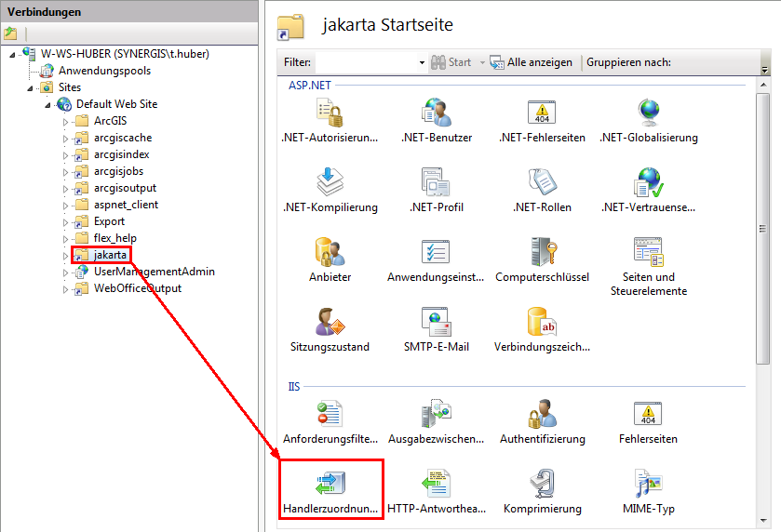Open the Computerschlüssel feature
781x532 pixels.
point(542,260)
